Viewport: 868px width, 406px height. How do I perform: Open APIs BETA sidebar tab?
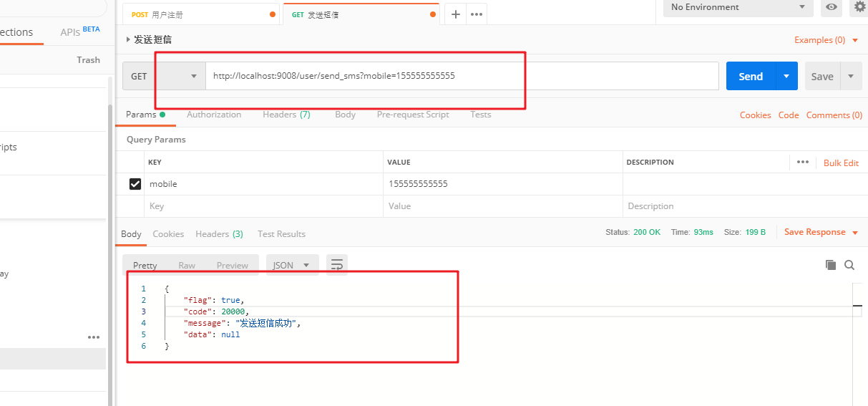tap(79, 32)
